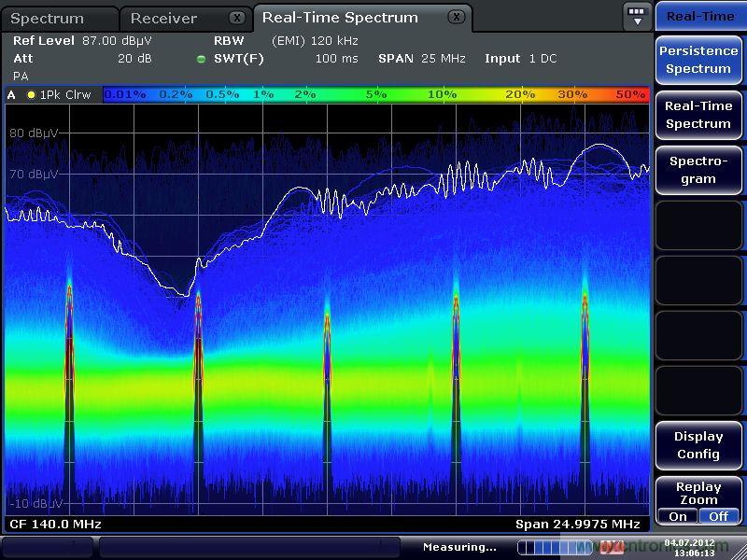Close the Receiver tab
This screenshot has height=560, width=747.
tap(237, 18)
